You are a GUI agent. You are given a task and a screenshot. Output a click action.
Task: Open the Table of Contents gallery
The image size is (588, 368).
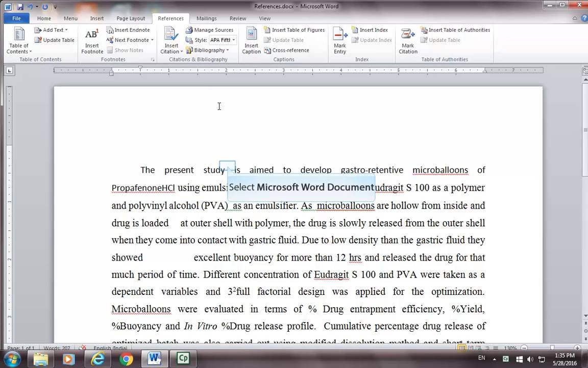tap(19, 40)
